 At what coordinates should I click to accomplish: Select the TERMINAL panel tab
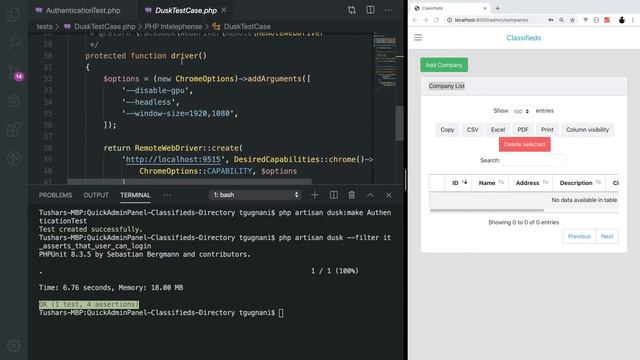(136, 195)
